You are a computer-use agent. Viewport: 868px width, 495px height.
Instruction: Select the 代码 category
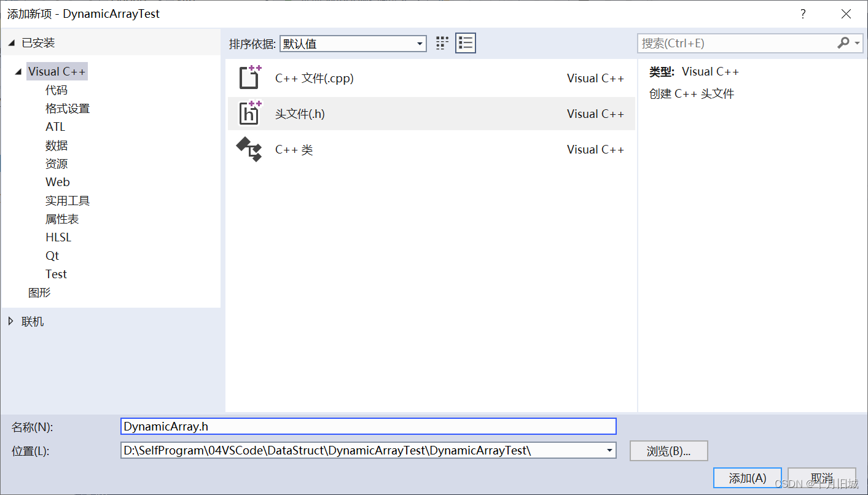coord(57,90)
